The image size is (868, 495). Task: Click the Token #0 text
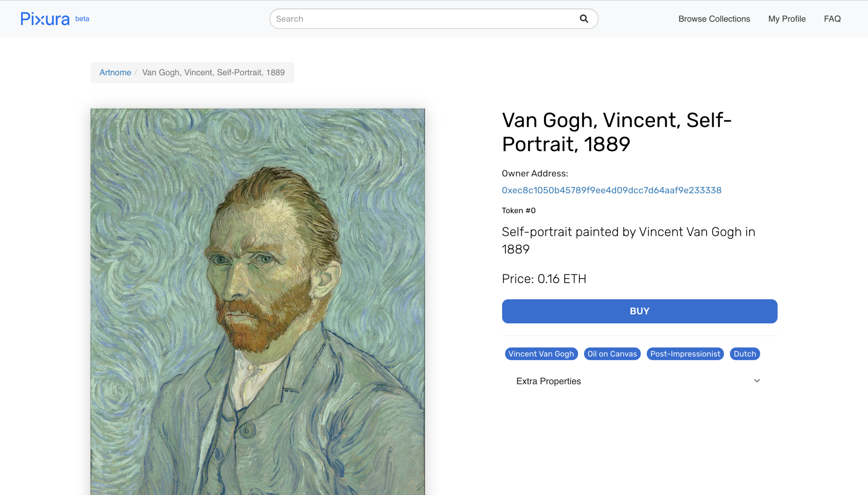tap(519, 211)
